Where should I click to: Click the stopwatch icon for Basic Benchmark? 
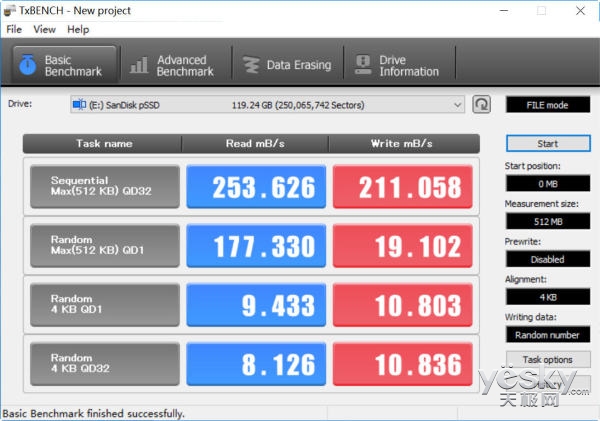[x=27, y=66]
